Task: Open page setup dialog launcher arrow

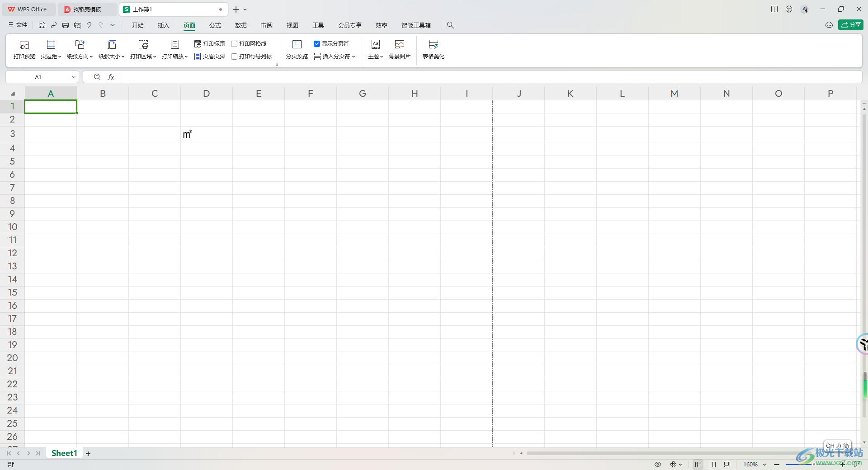Action: (277, 65)
